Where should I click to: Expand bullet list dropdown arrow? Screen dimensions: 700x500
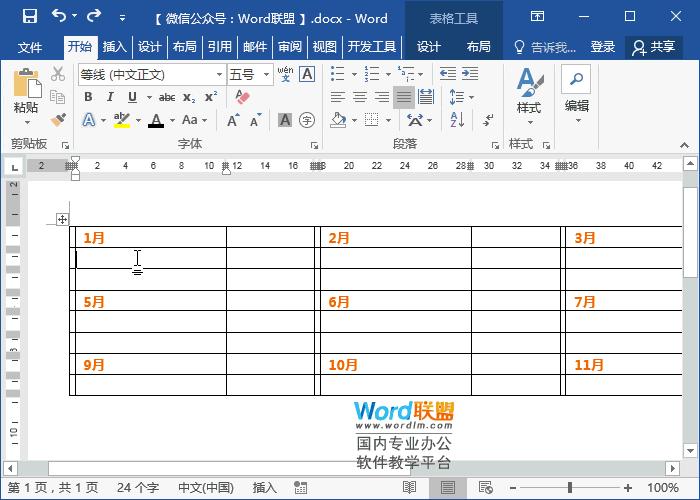pyautogui.click(x=354, y=74)
